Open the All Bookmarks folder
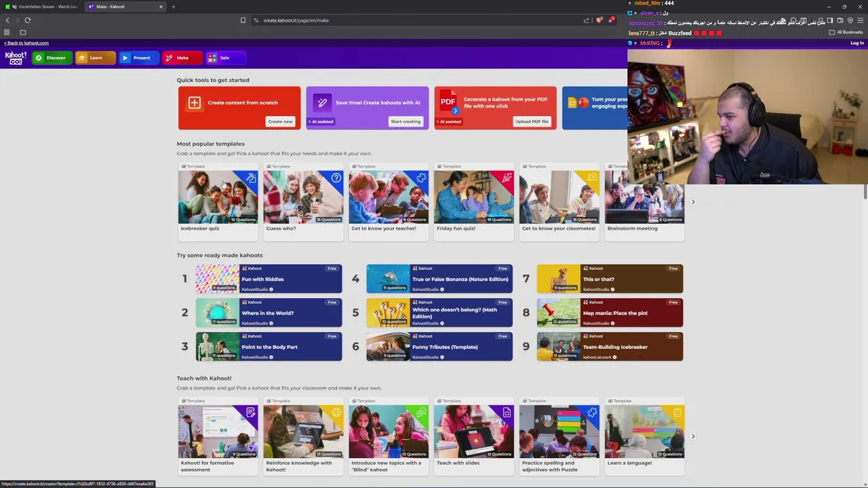Screen dimensions: 868x488 pos(847,33)
